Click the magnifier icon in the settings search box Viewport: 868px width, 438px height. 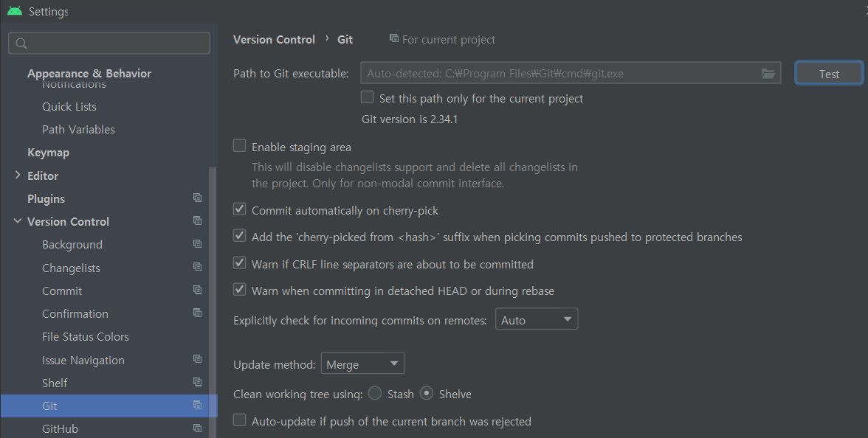tap(20, 44)
